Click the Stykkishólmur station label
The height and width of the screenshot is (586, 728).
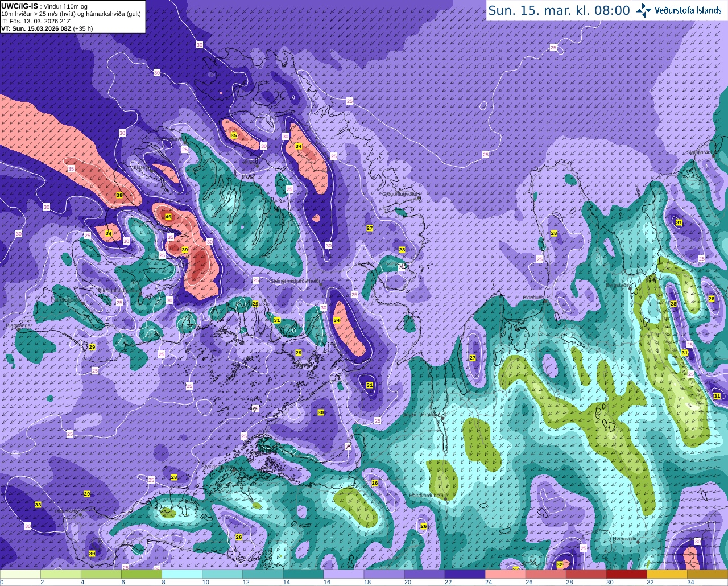[x=218, y=467]
